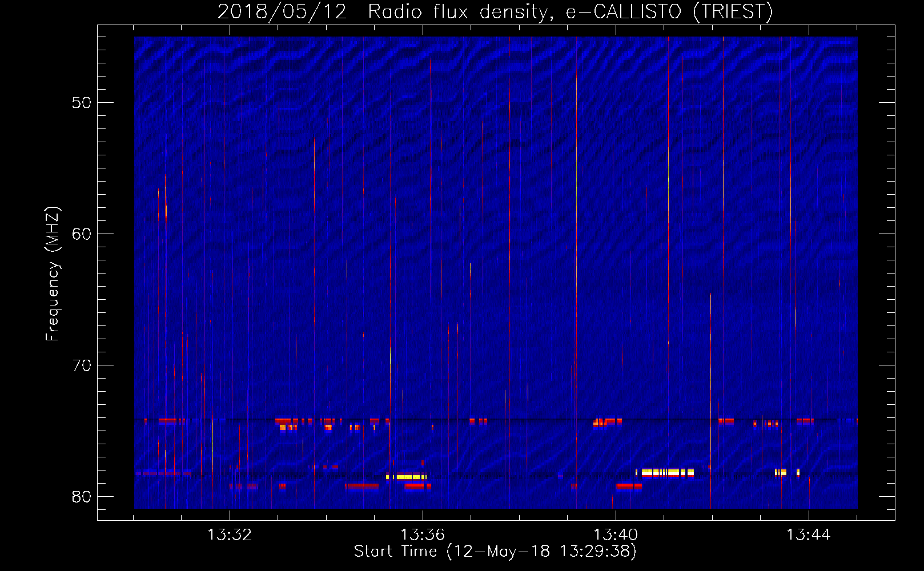Click the 60 MHz frequency tick label

click(x=81, y=234)
